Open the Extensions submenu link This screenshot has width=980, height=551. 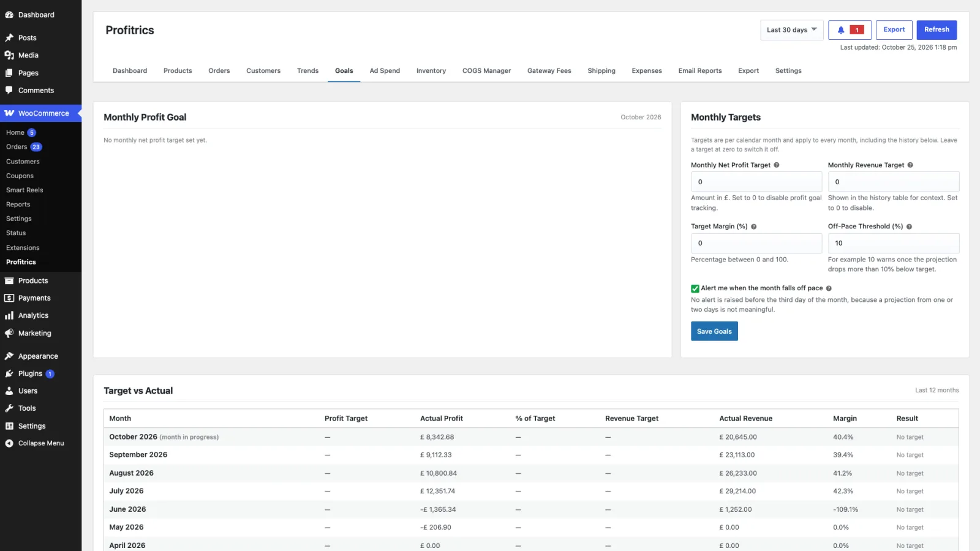point(23,248)
